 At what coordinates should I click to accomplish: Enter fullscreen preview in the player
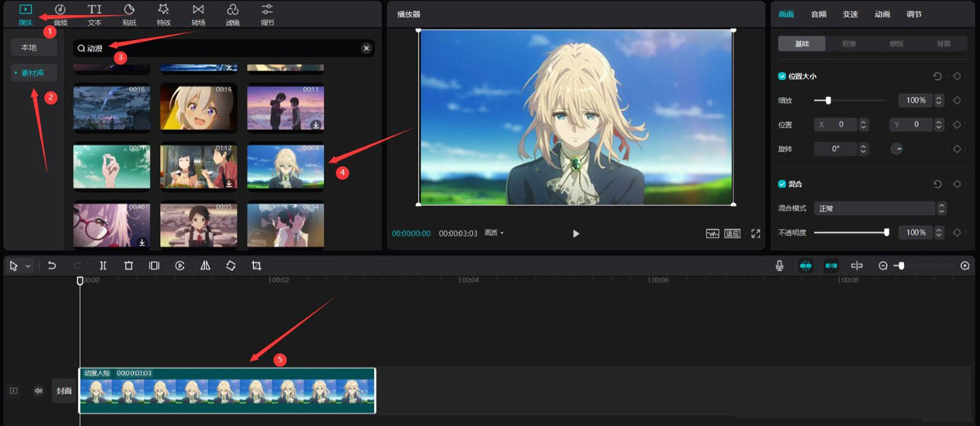click(x=755, y=233)
